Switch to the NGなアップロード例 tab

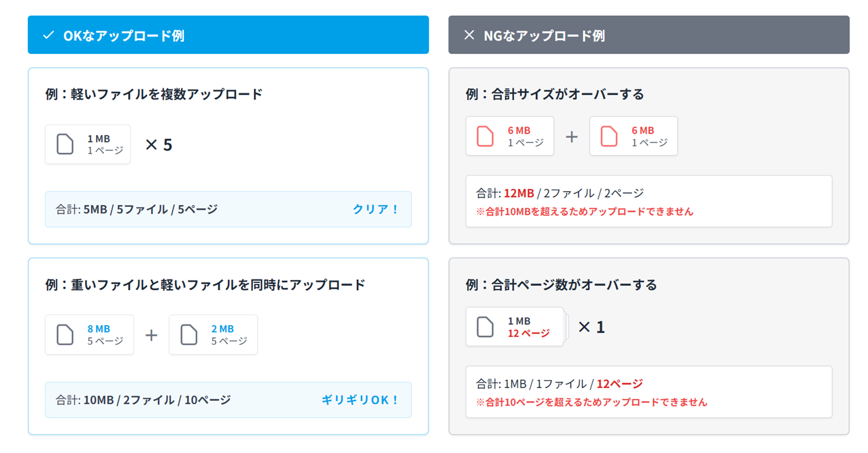click(648, 35)
